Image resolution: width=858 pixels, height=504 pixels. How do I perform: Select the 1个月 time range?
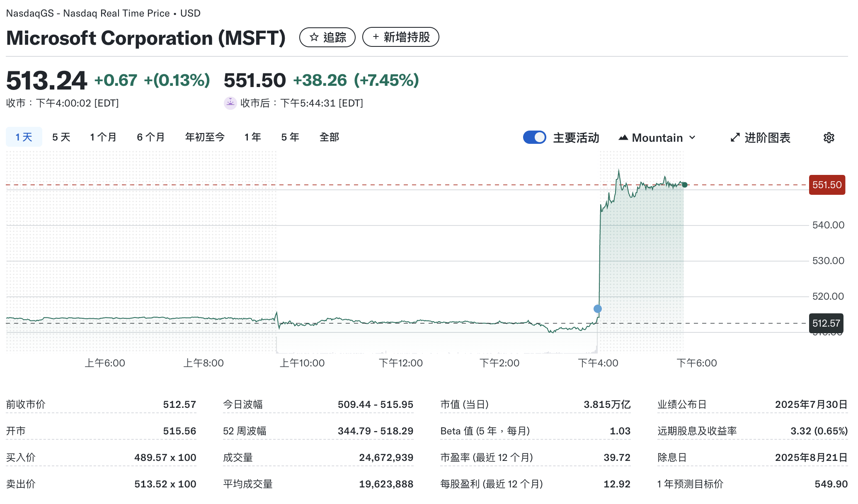[102, 137]
